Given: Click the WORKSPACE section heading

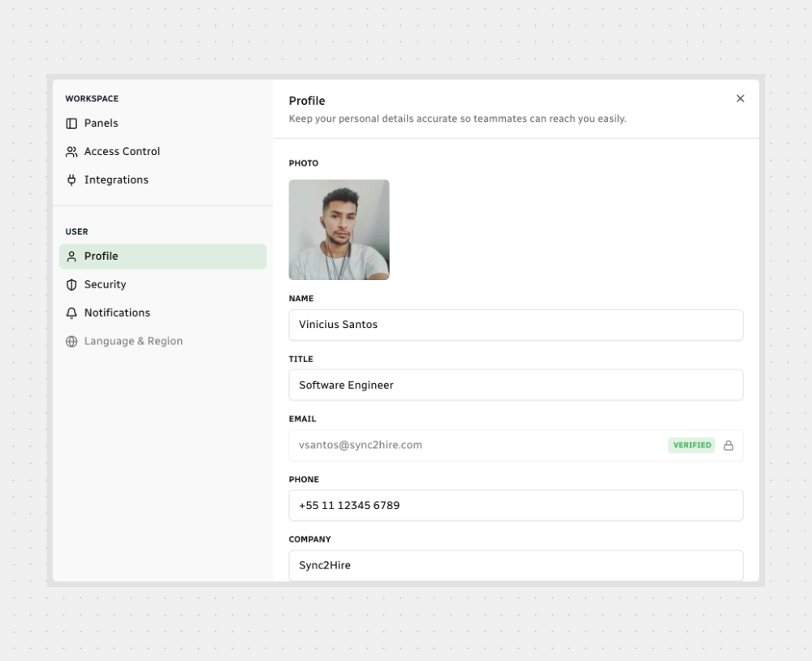Looking at the screenshot, I should tap(92, 98).
